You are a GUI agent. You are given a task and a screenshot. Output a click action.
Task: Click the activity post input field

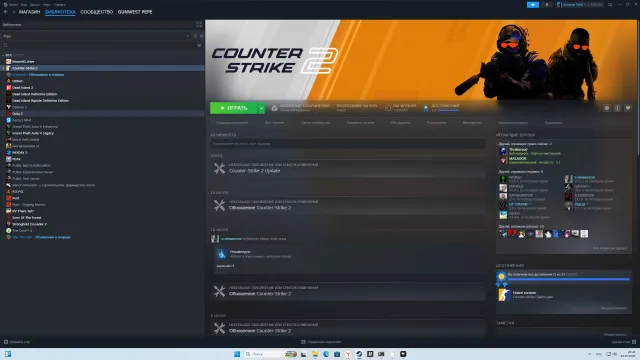(348, 144)
